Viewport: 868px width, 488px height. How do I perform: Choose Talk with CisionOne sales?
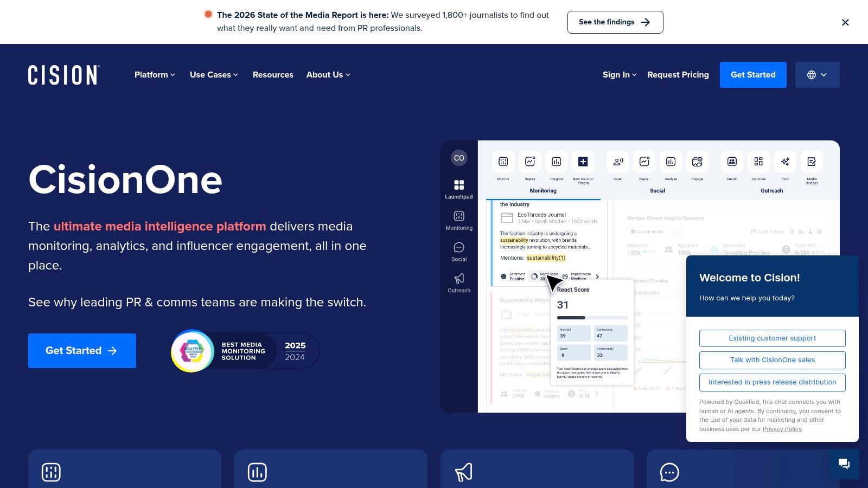click(x=773, y=360)
